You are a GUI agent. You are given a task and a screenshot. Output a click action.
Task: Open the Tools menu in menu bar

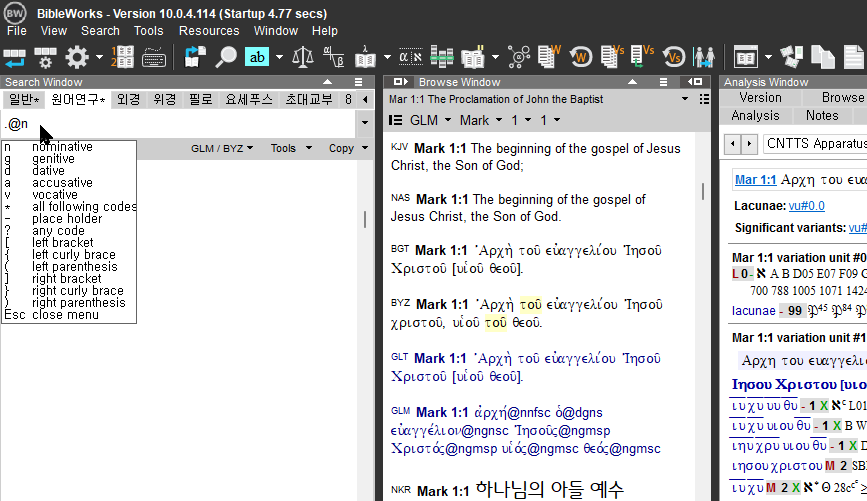coord(148,31)
